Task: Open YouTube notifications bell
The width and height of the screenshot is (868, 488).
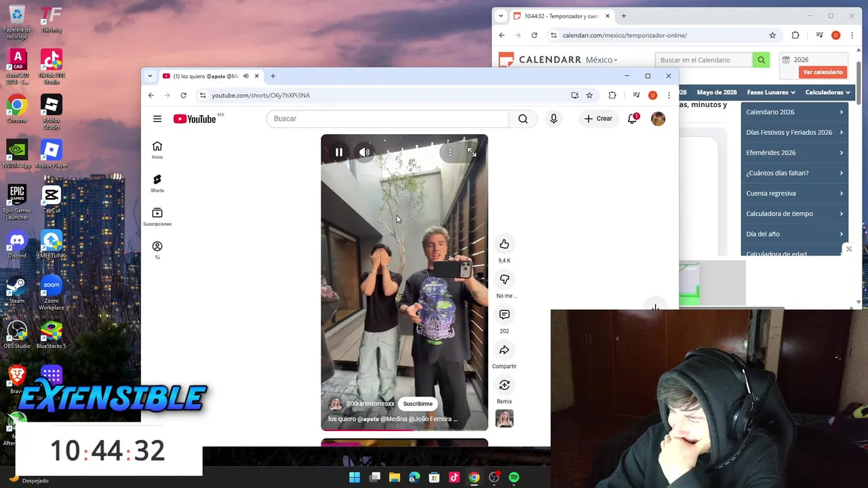Action: (633, 119)
